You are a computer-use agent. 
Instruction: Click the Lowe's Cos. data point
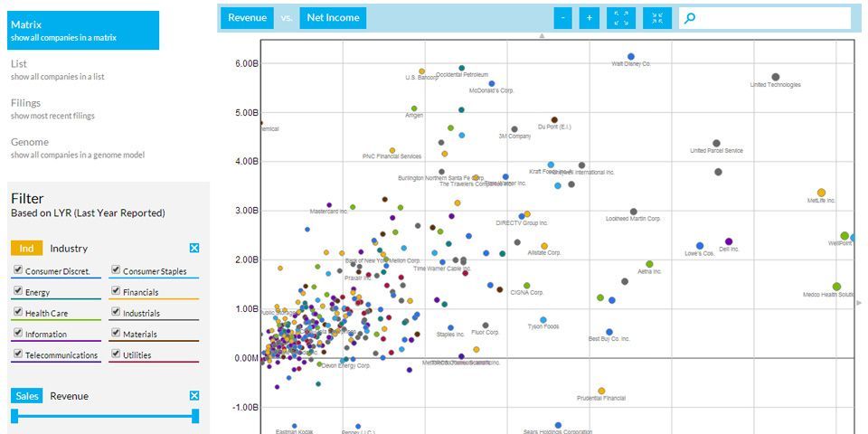pyautogui.click(x=700, y=246)
